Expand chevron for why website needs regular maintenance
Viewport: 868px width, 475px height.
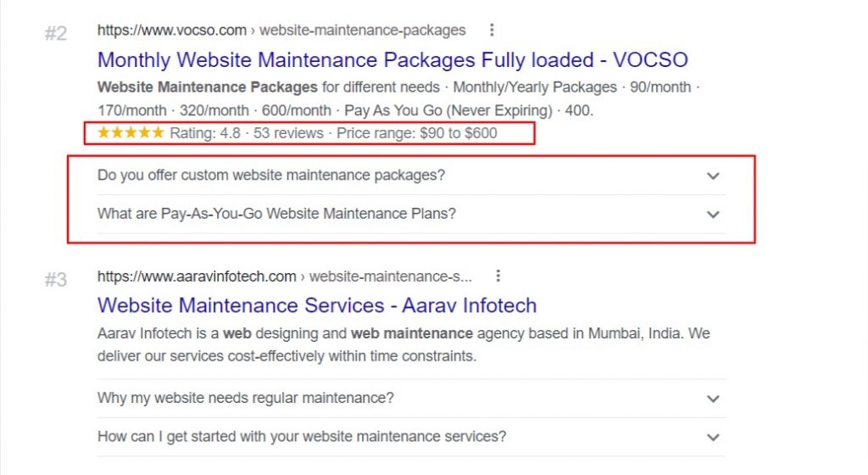point(713,399)
